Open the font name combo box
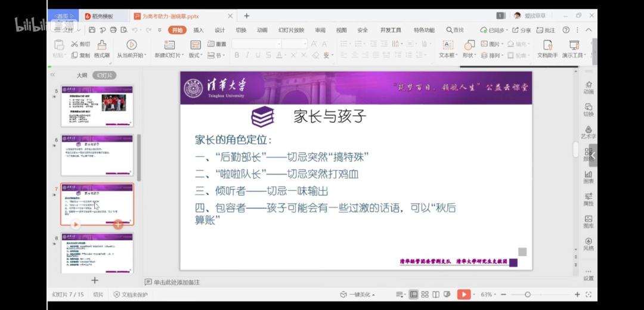Viewport: 644px width, 310px height. (x=256, y=44)
